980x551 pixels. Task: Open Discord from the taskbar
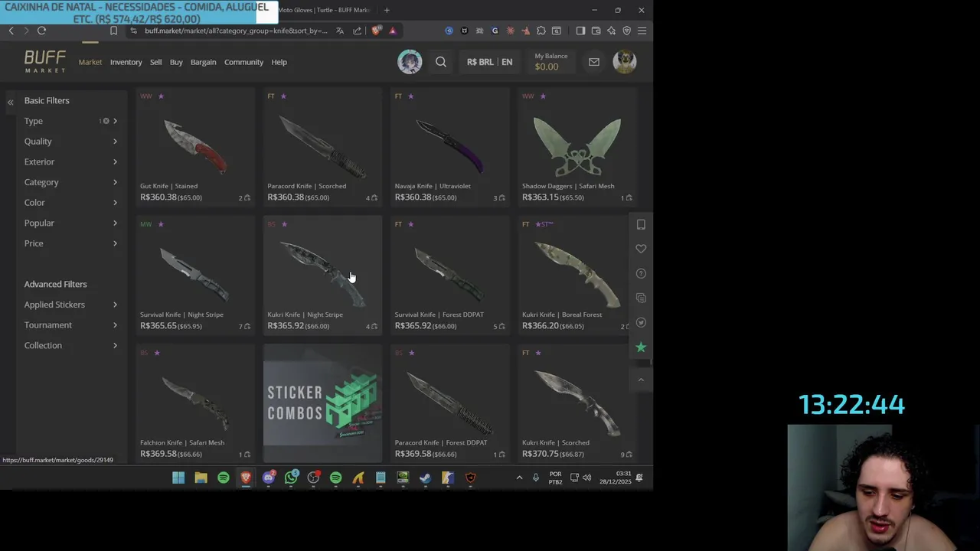(269, 478)
